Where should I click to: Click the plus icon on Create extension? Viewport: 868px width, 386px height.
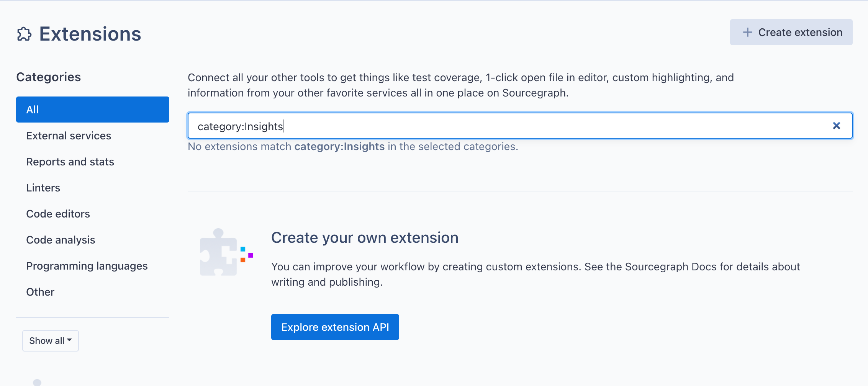[x=747, y=32]
